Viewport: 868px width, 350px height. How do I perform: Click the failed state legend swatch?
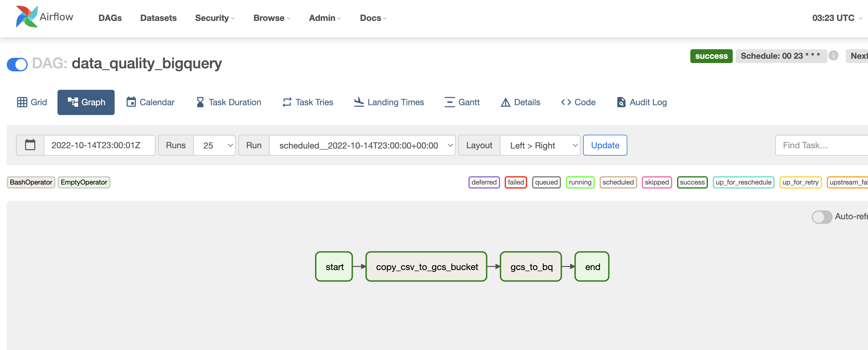click(x=515, y=182)
